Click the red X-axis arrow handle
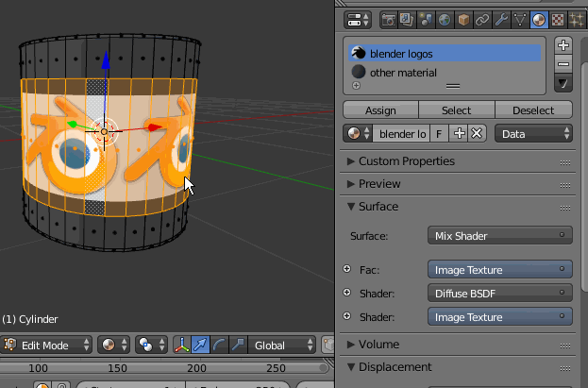This screenshot has width=588, height=388. click(154, 127)
